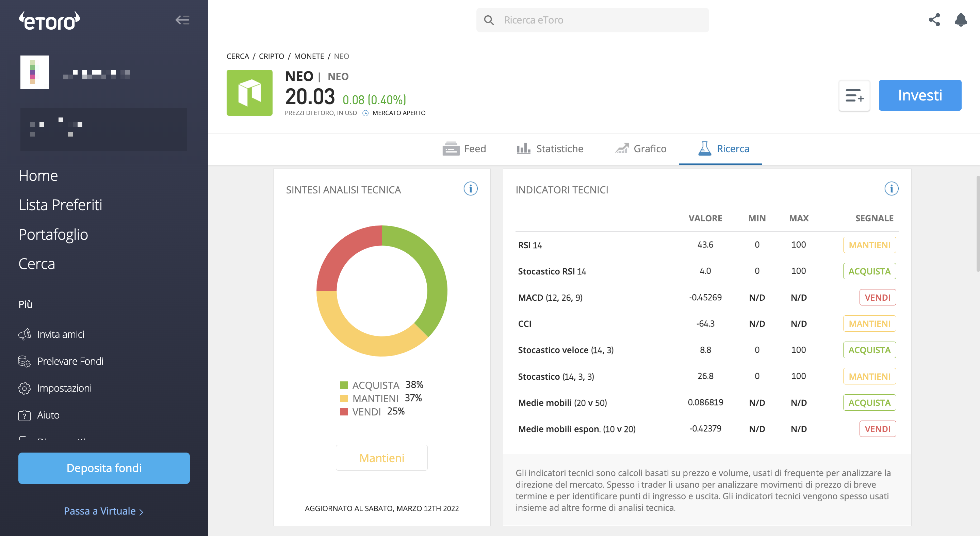Click the green ACQUISTA legend swatch
The width and height of the screenshot is (980, 536).
point(344,385)
